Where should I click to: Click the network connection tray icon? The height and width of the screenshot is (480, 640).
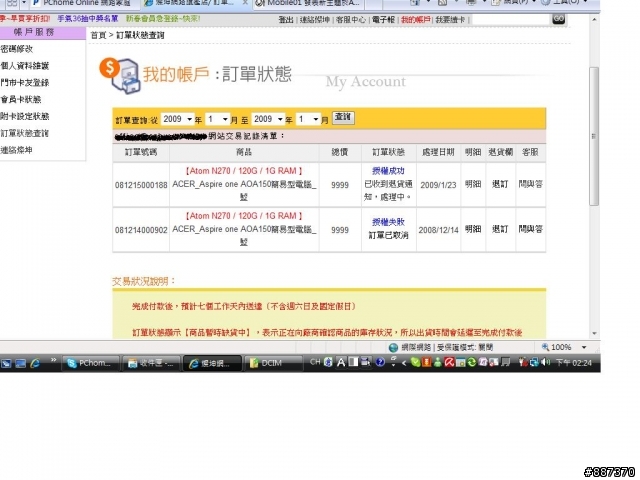[534, 362]
